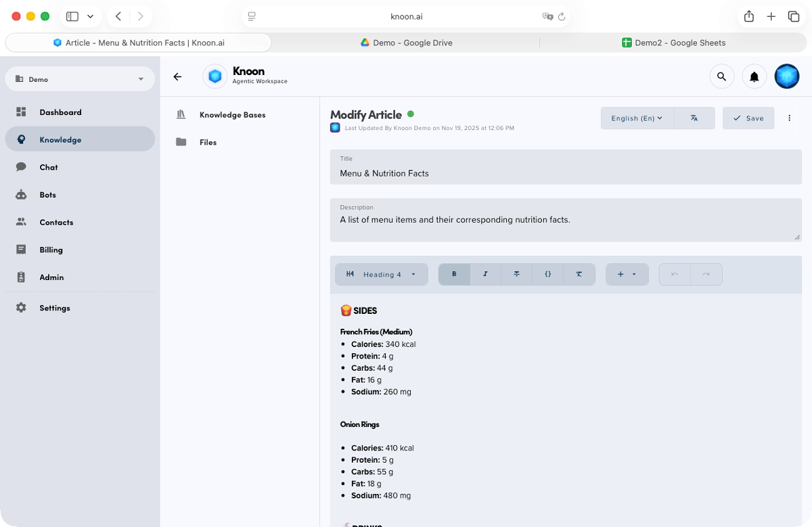This screenshot has width=812, height=527.
Task: Undo the last edit with the undo arrow
Action: click(674, 274)
